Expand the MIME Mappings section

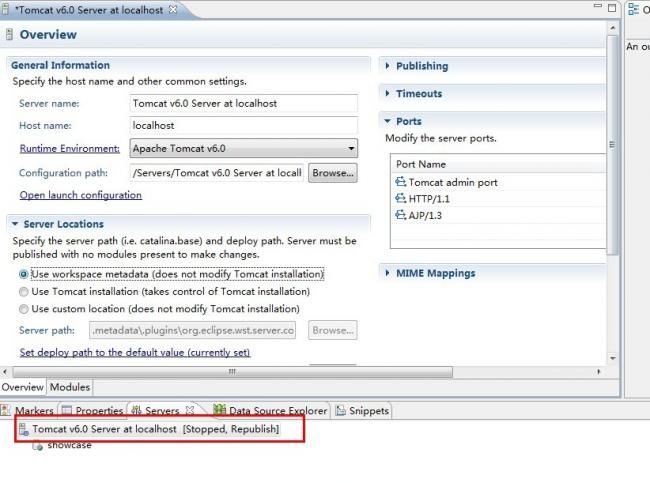(387, 273)
